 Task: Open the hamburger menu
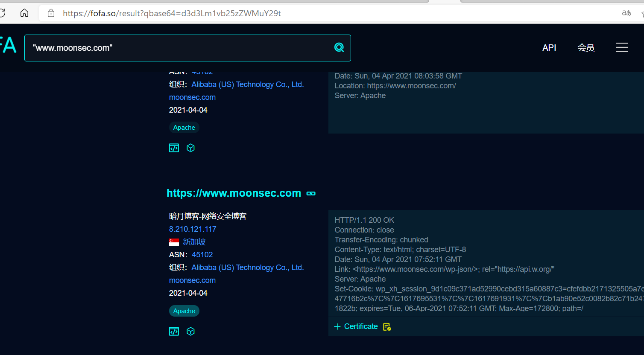click(622, 47)
